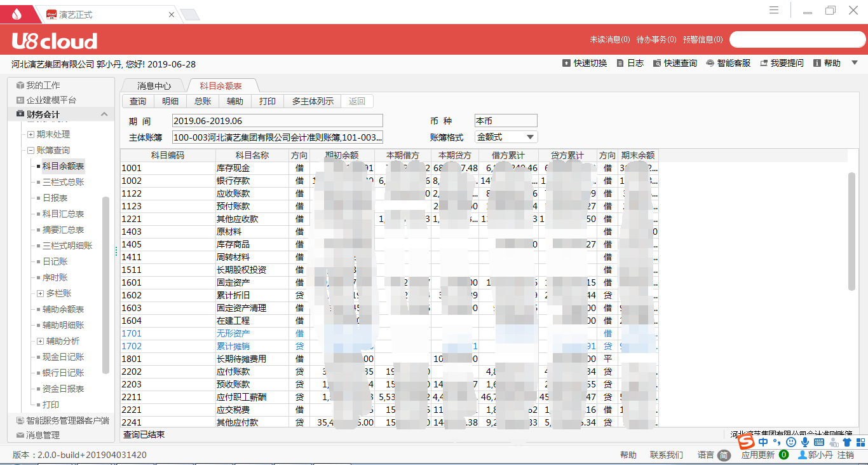Open the Sogou soft keyboard icon
This screenshot has width=868, height=465.
pyautogui.click(x=818, y=442)
